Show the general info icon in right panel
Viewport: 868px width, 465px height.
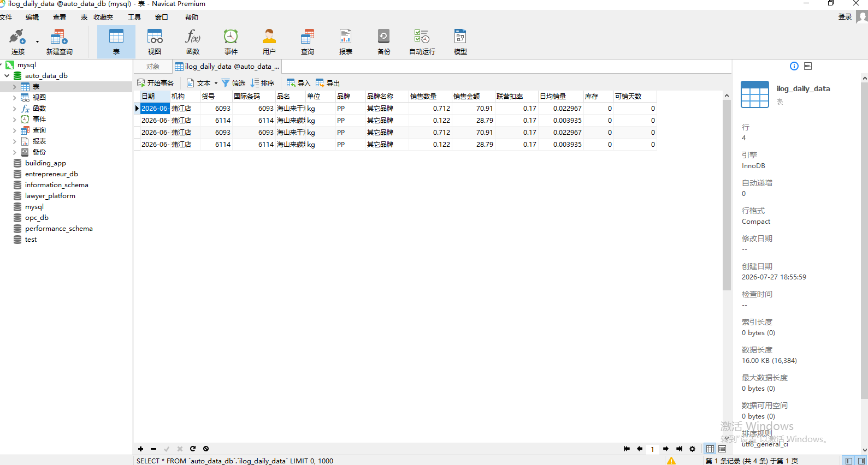click(x=794, y=66)
